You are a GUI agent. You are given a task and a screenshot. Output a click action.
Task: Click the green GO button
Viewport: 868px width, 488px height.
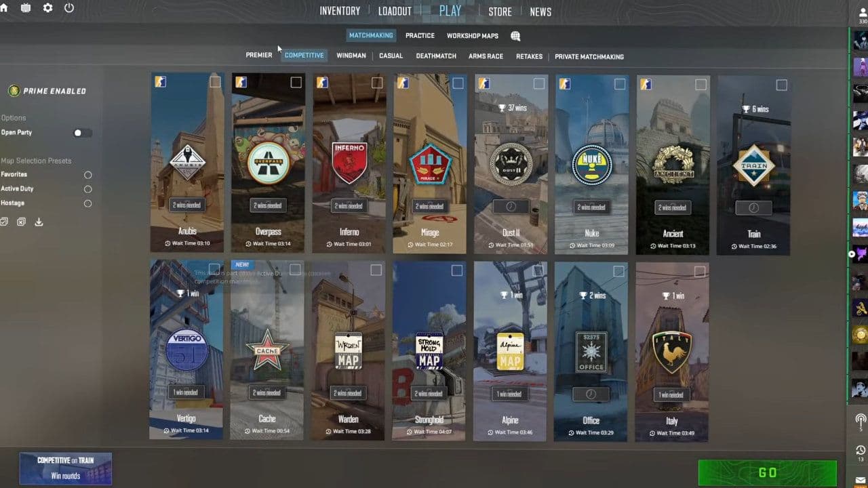(768, 473)
